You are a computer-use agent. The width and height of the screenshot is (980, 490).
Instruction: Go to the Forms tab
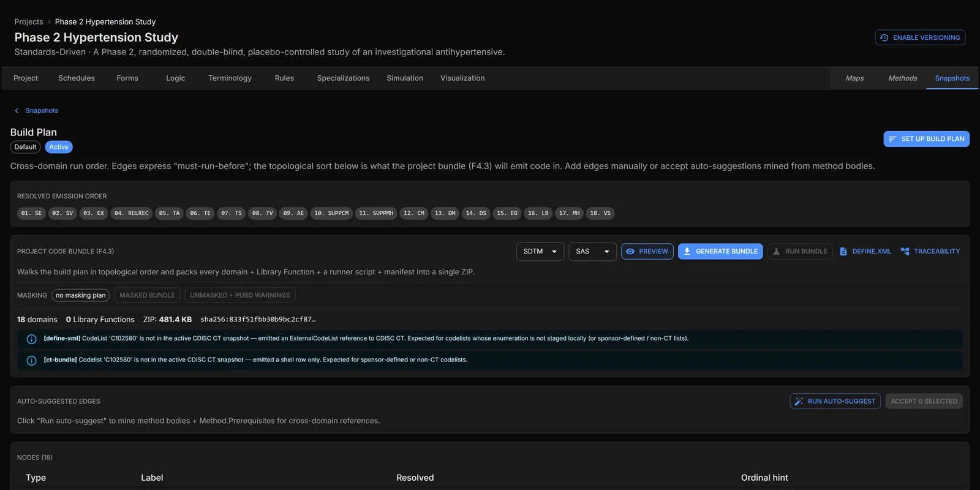pos(127,78)
